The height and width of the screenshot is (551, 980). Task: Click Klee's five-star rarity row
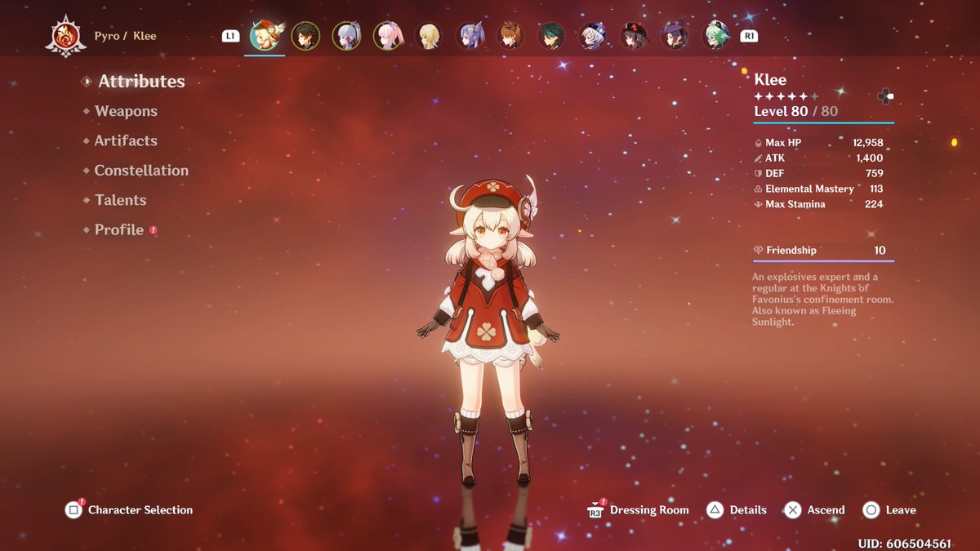(786, 96)
